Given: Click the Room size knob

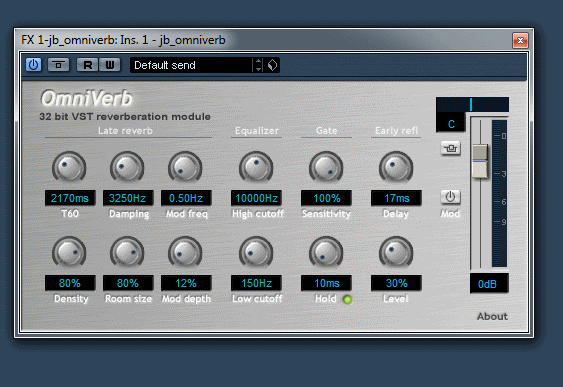Looking at the screenshot, I should [127, 253].
